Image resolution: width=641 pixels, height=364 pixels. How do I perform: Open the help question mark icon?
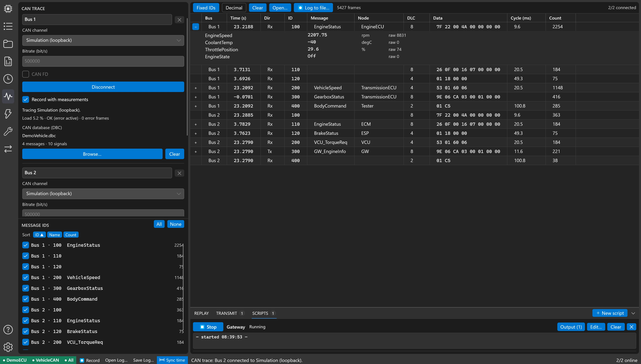[8, 329]
